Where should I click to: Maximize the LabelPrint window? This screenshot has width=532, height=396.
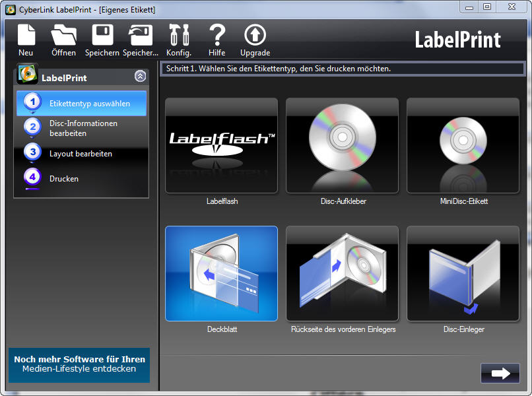487,7
